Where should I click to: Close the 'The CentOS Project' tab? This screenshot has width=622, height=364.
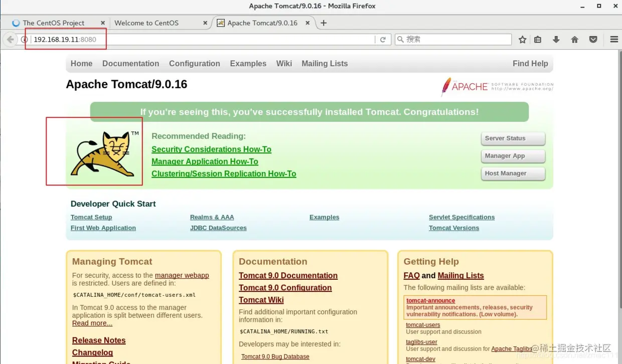click(103, 23)
